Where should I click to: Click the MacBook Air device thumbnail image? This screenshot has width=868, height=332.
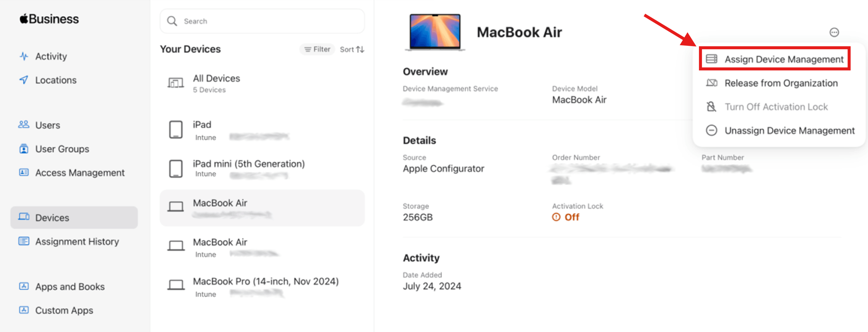(435, 32)
